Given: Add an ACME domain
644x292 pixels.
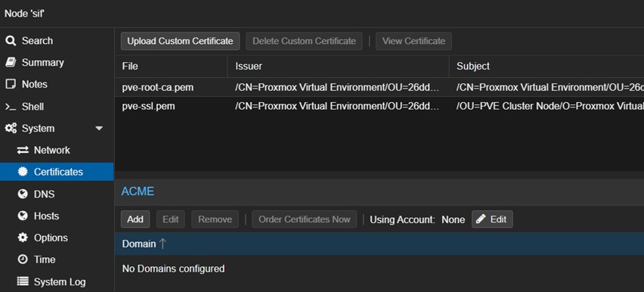Looking at the screenshot, I should [135, 219].
